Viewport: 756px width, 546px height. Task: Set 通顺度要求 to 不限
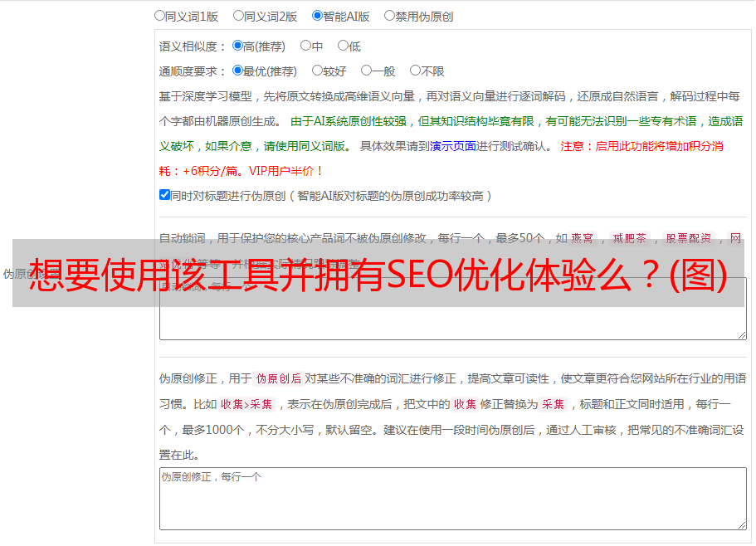tap(415, 71)
